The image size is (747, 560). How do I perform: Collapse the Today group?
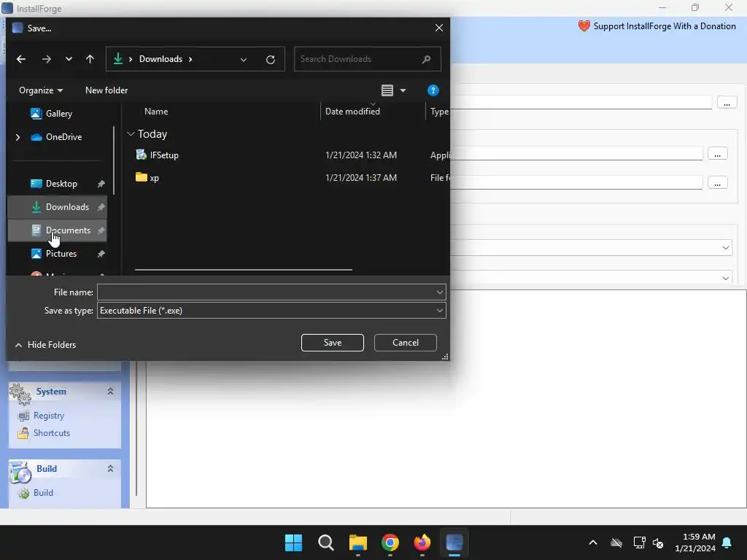[131, 134]
